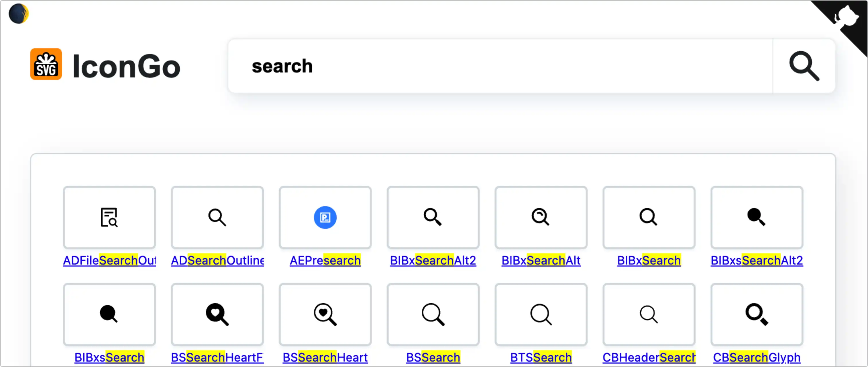Click the BIBxsSearchAlt2 solid icon tile
This screenshot has height=367, width=868.
[x=757, y=218]
